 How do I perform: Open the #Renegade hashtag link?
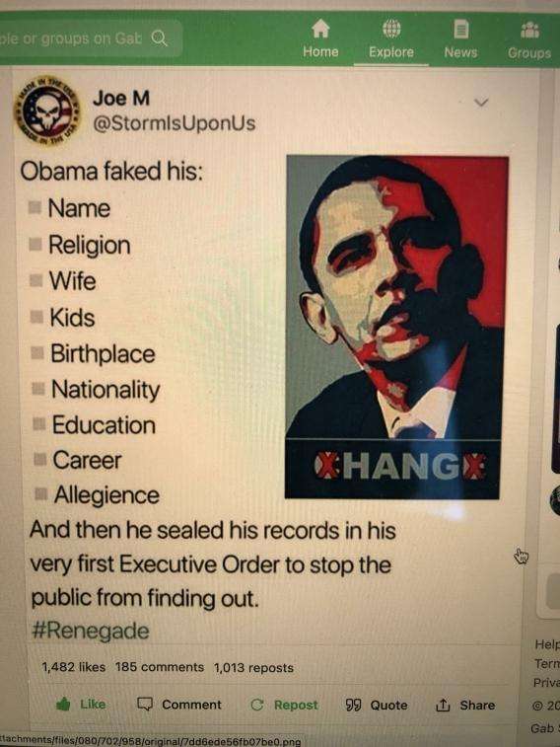tap(90, 631)
